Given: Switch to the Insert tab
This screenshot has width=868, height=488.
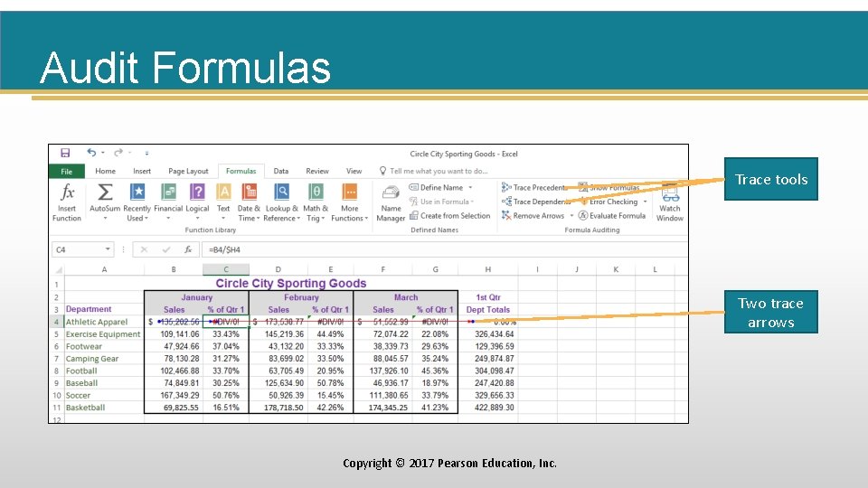Looking at the screenshot, I should click(x=142, y=171).
